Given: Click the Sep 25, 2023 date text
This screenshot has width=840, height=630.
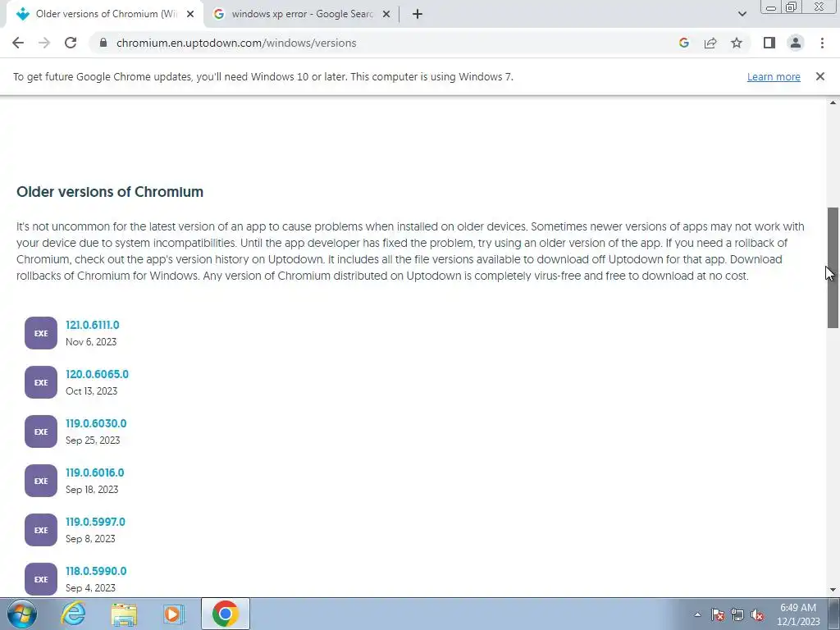Looking at the screenshot, I should (x=93, y=441).
